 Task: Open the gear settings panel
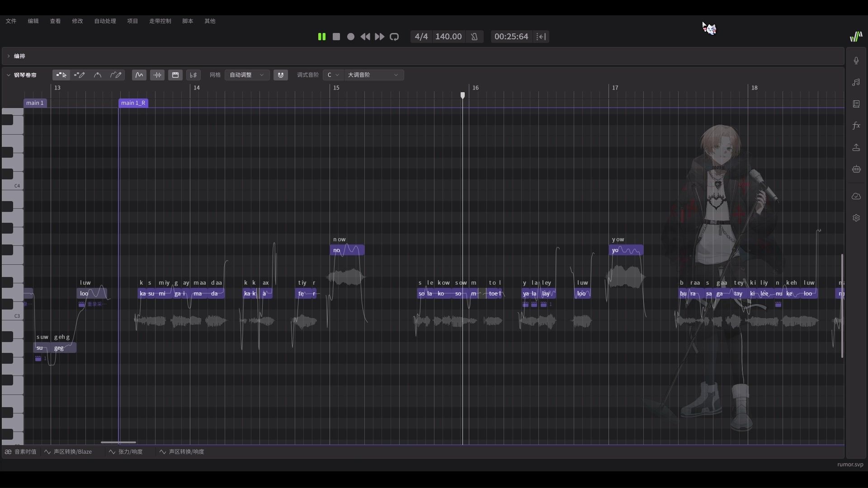click(x=856, y=218)
